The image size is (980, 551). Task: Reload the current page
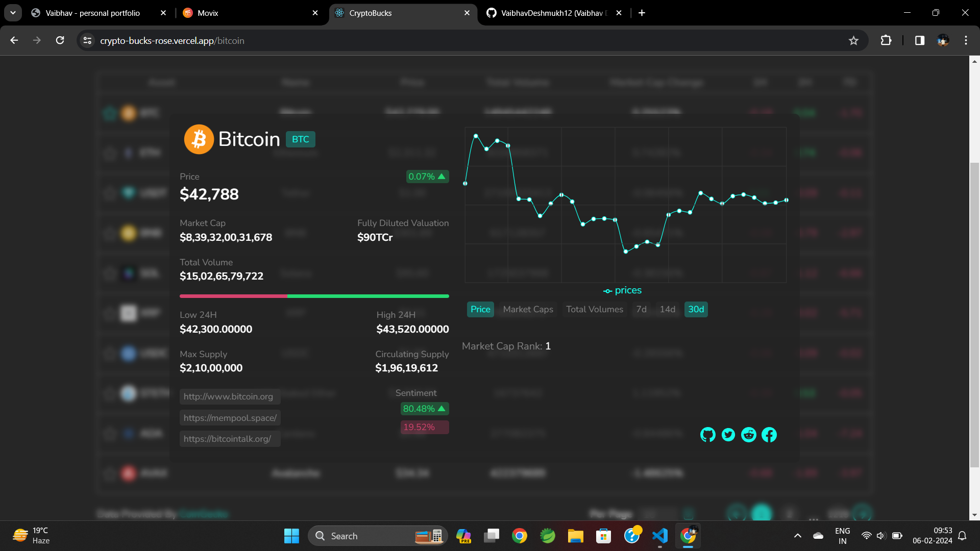[x=60, y=40]
